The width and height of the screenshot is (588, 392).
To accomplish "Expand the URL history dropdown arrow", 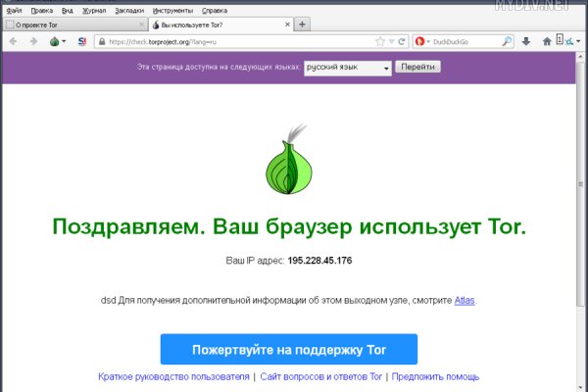I will tap(392, 42).
